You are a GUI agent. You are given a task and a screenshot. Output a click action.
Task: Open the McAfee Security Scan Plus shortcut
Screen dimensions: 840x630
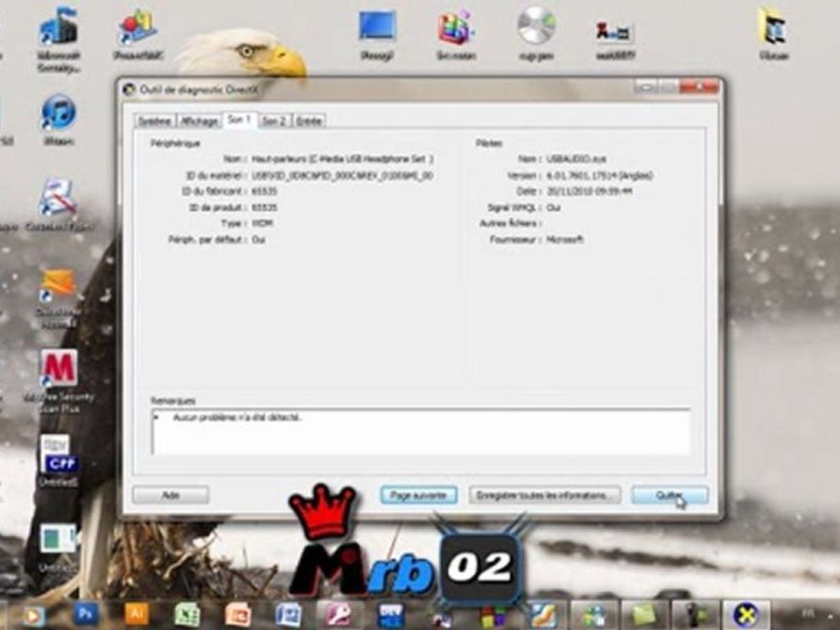tap(59, 381)
